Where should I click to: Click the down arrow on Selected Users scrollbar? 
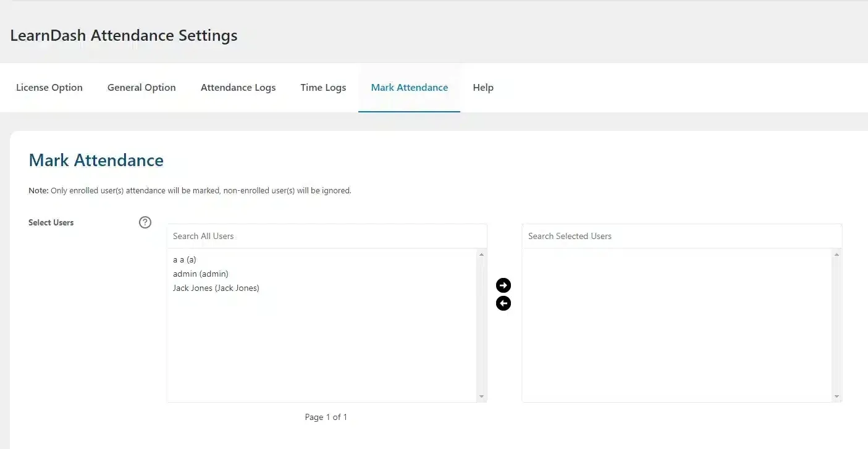pyautogui.click(x=836, y=397)
